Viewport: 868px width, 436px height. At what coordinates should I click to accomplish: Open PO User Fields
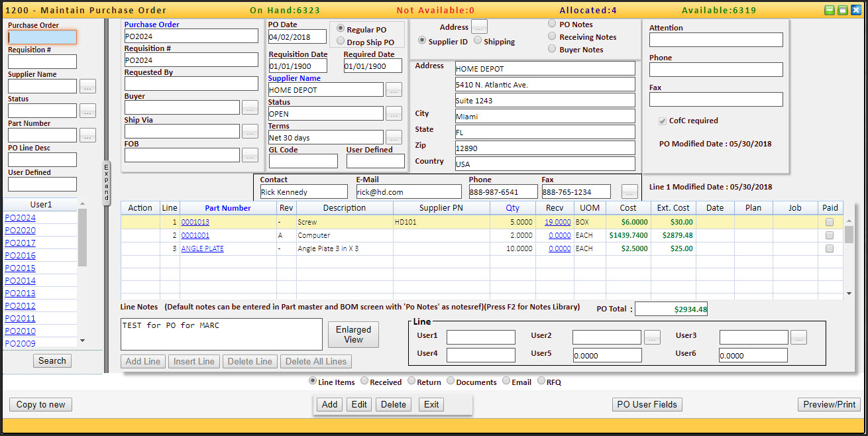(647, 405)
